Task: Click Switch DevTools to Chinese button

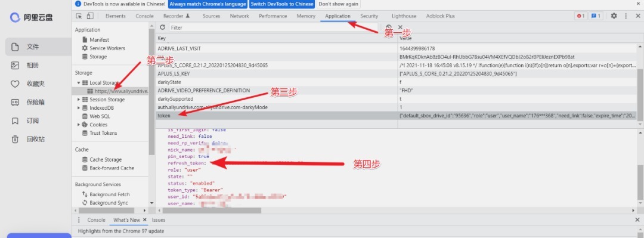Action: pos(281,4)
